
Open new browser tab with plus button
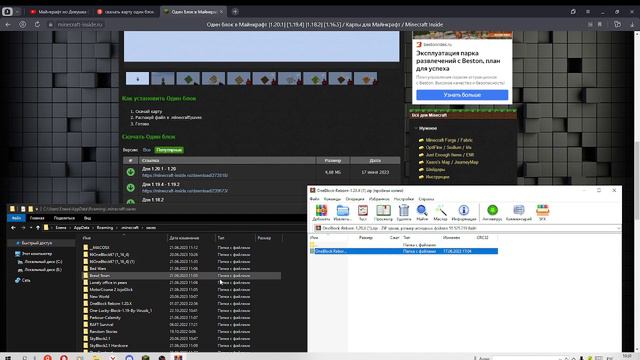(235, 11)
